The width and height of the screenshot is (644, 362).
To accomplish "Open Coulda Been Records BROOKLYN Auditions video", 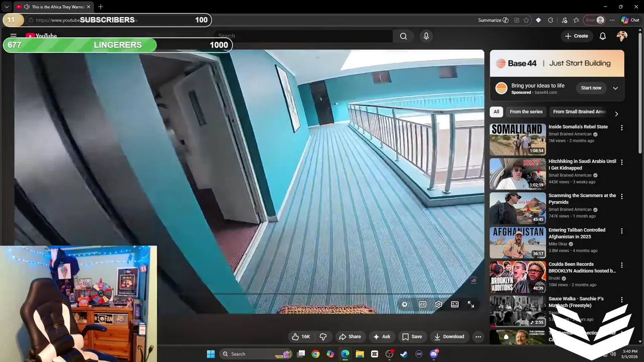I will click(x=582, y=267).
